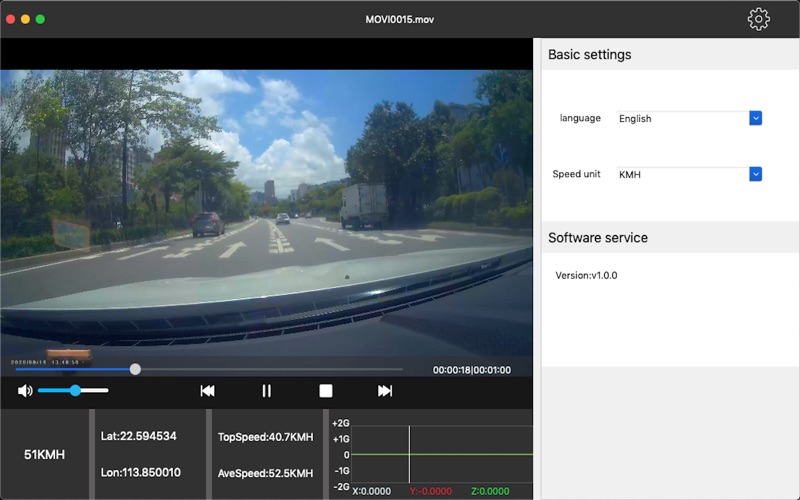800x500 pixels.
Task: Open settings via the gear icon
Action: [x=758, y=19]
